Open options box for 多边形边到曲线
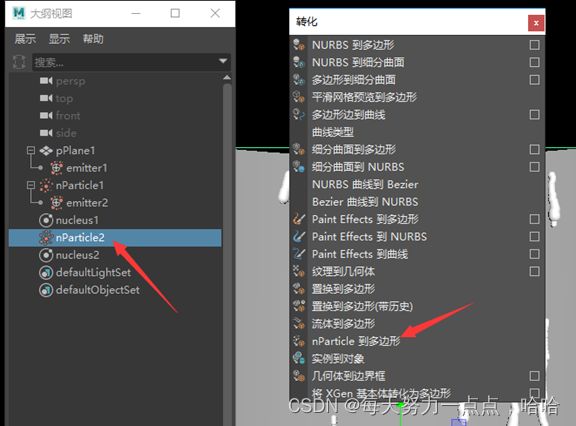Image resolution: width=576 pixels, height=426 pixels. click(534, 115)
